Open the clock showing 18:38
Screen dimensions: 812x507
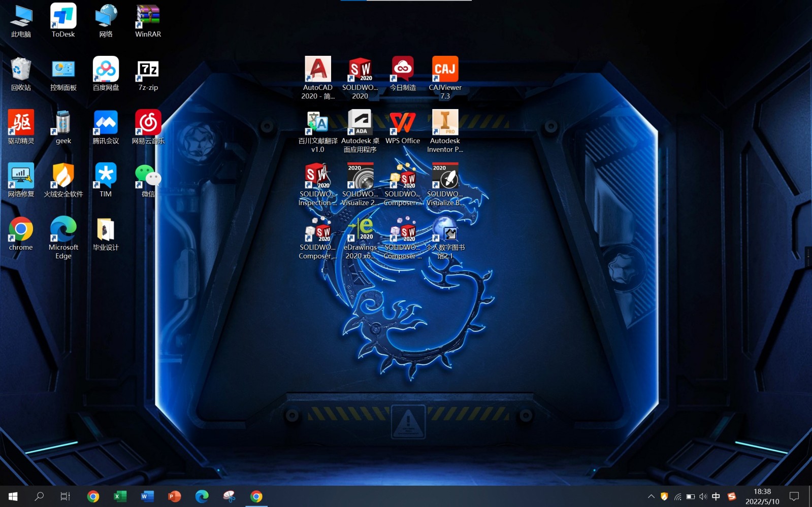(x=762, y=496)
